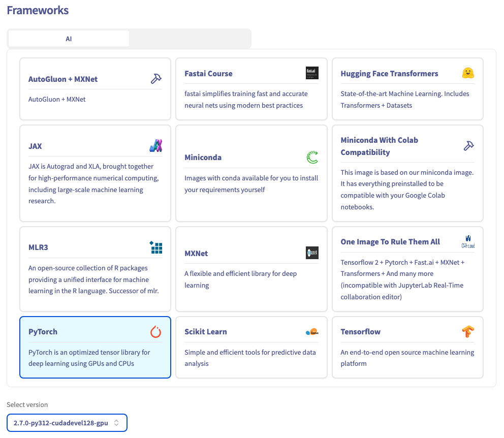
Task: Click the JAX logo icon
Action: pos(156,145)
